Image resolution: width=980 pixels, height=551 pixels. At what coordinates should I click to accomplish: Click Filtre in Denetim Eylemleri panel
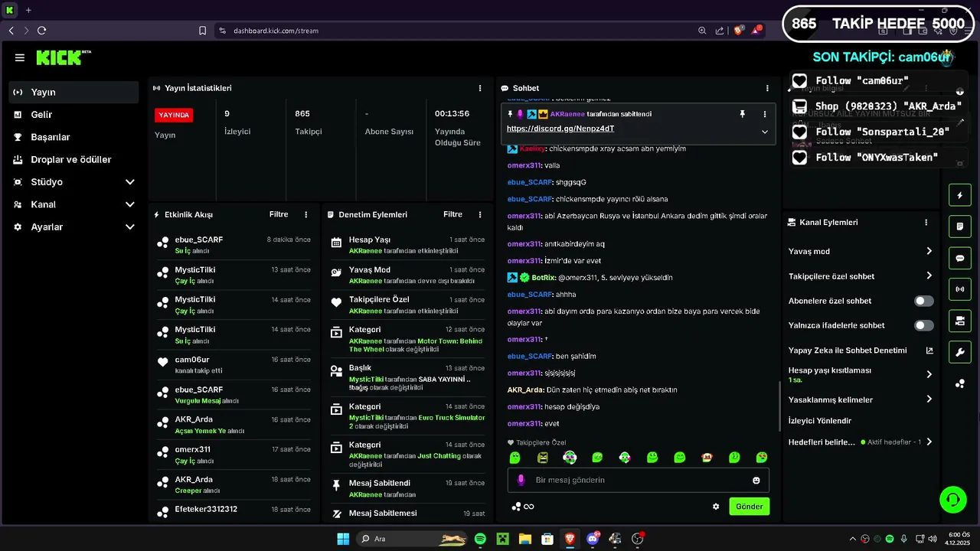click(452, 214)
